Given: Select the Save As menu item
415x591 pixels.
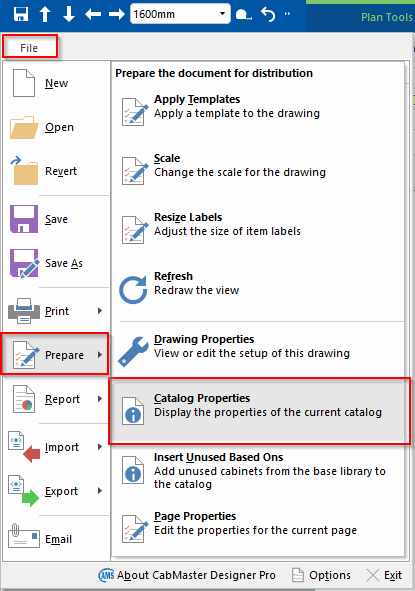Looking at the screenshot, I should coord(55,263).
